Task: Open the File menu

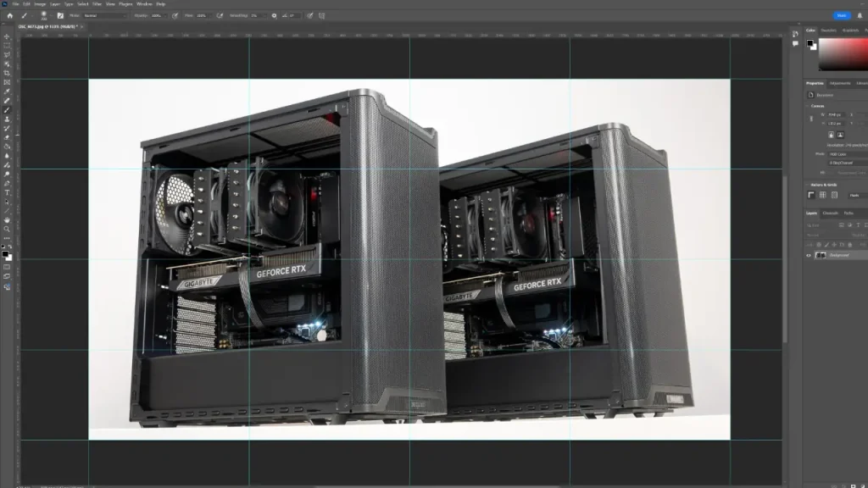Action: point(15,4)
